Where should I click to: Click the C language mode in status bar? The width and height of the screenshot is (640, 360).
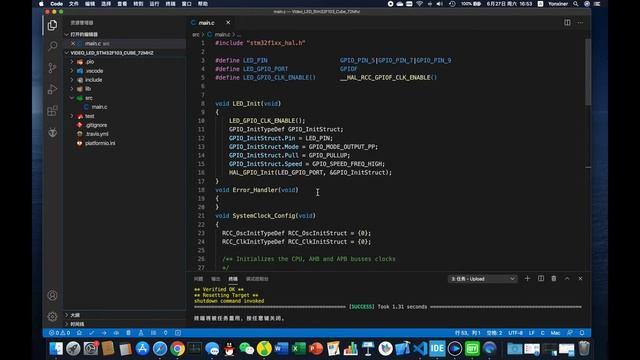[x=542, y=333]
